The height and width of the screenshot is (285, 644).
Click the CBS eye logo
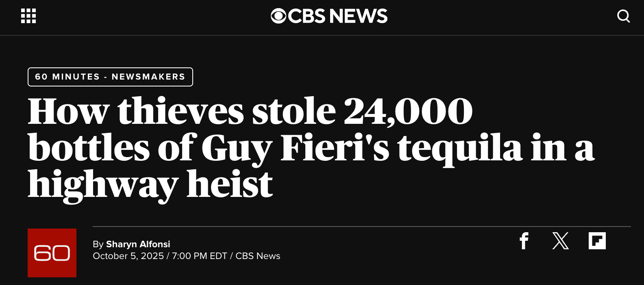[278, 16]
